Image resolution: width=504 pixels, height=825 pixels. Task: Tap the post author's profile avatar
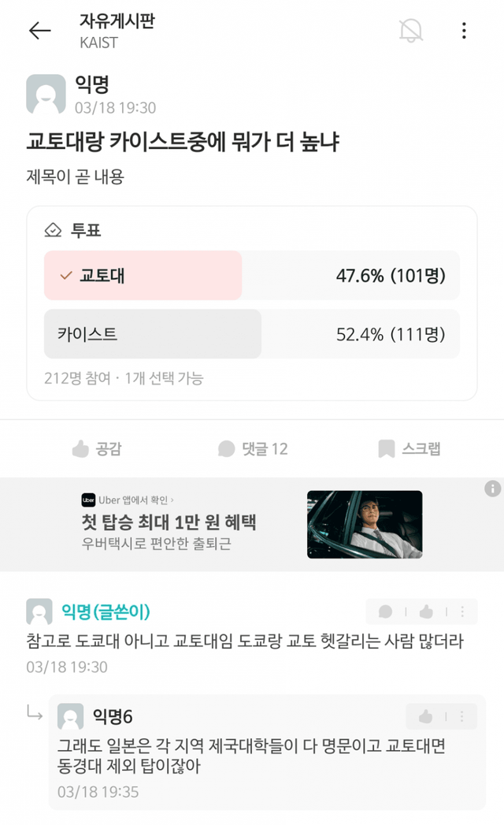(x=46, y=95)
